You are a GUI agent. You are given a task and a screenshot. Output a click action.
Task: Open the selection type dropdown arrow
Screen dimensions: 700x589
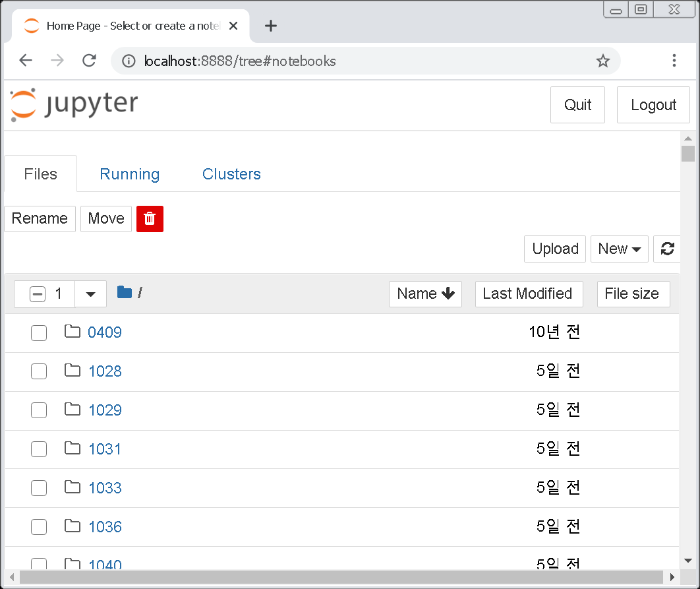[90, 294]
